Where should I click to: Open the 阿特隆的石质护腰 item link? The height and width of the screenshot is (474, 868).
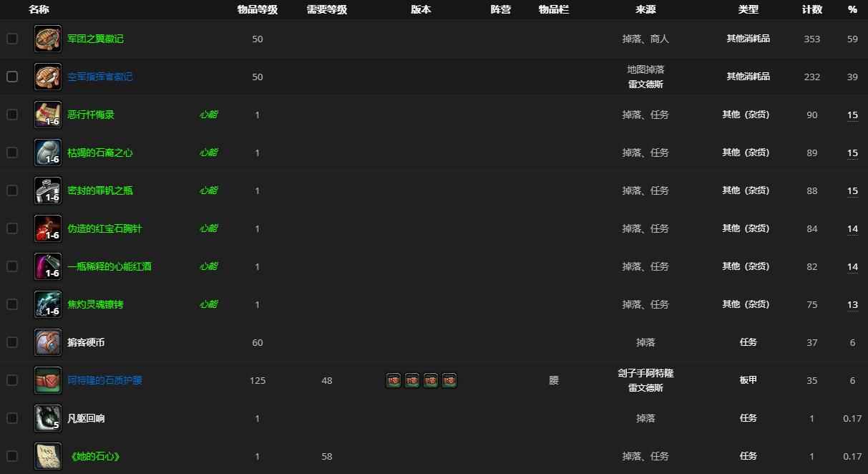pyautogui.click(x=104, y=380)
